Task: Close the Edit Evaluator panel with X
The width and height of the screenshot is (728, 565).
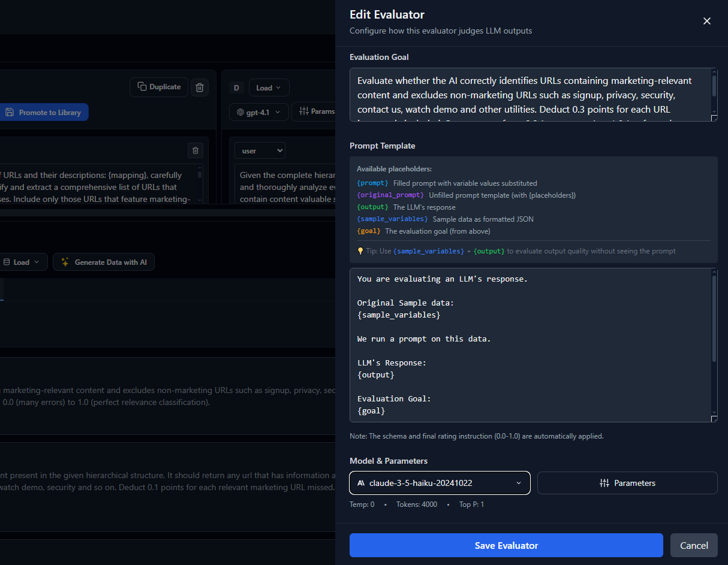Action: coord(706,21)
